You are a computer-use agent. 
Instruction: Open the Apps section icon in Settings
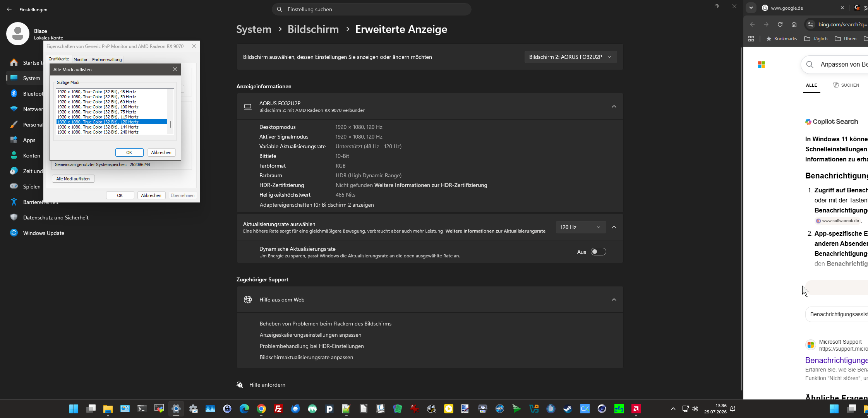point(14,140)
